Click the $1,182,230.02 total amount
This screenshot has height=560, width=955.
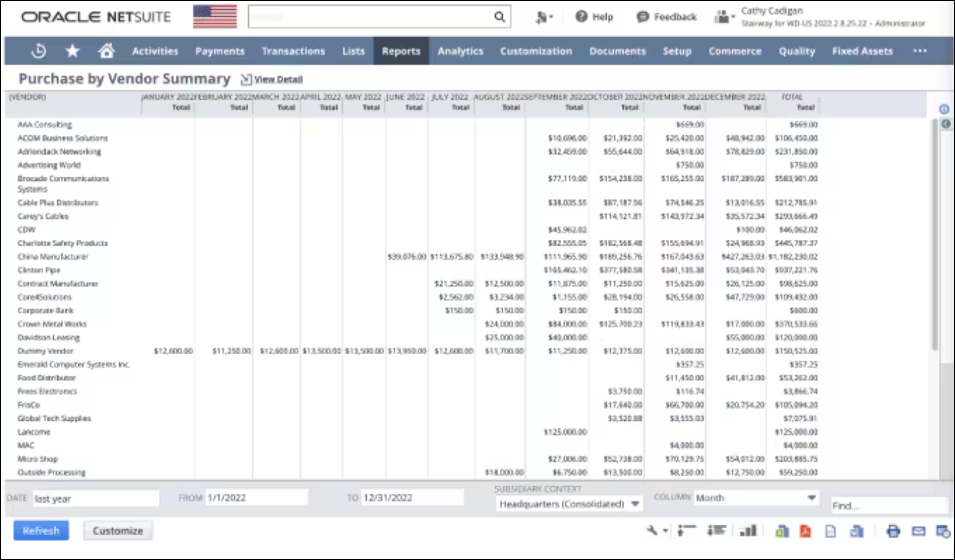[793, 256]
